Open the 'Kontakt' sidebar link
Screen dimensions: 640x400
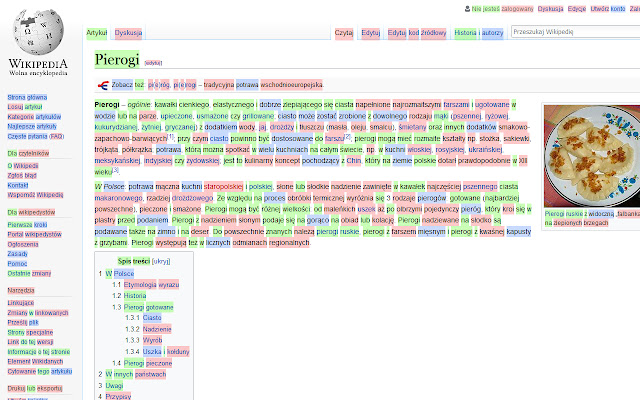18,185
